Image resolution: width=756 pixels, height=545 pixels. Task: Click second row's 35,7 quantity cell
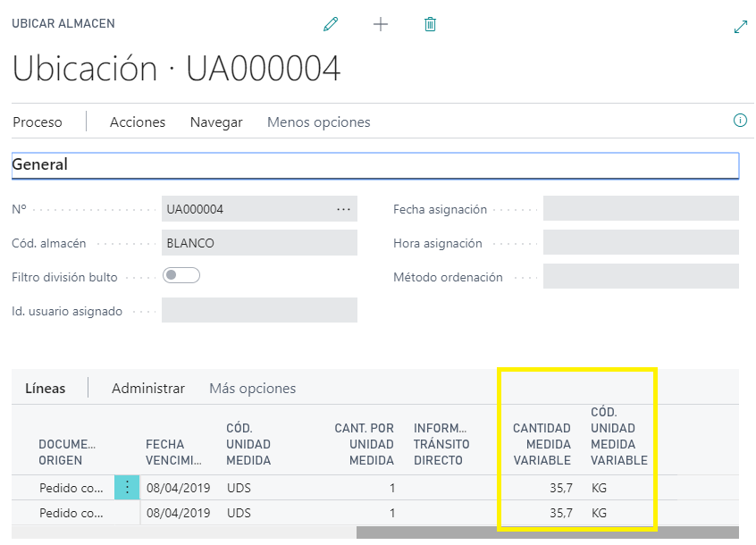[x=561, y=513]
